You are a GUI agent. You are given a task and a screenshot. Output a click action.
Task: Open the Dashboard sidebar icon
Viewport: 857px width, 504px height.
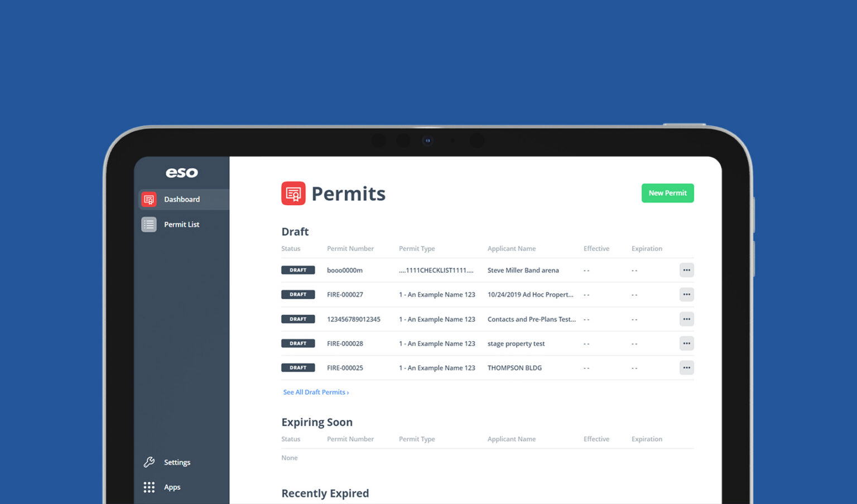[149, 200]
